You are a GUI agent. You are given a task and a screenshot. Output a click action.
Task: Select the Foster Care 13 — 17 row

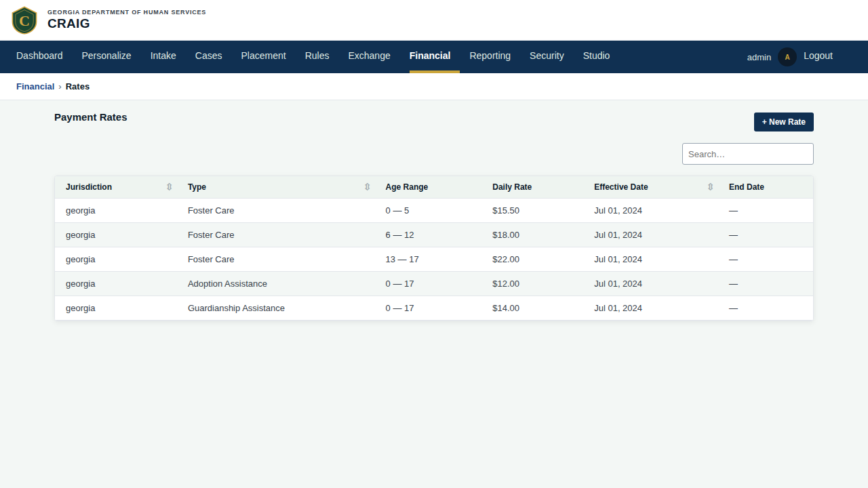pyautogui.click(x=434, y=260)
